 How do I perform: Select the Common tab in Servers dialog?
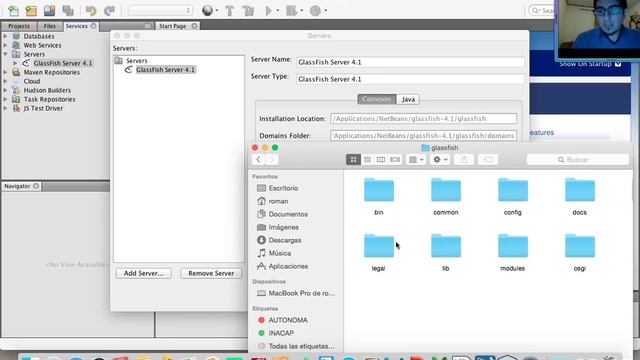point(376,99)
